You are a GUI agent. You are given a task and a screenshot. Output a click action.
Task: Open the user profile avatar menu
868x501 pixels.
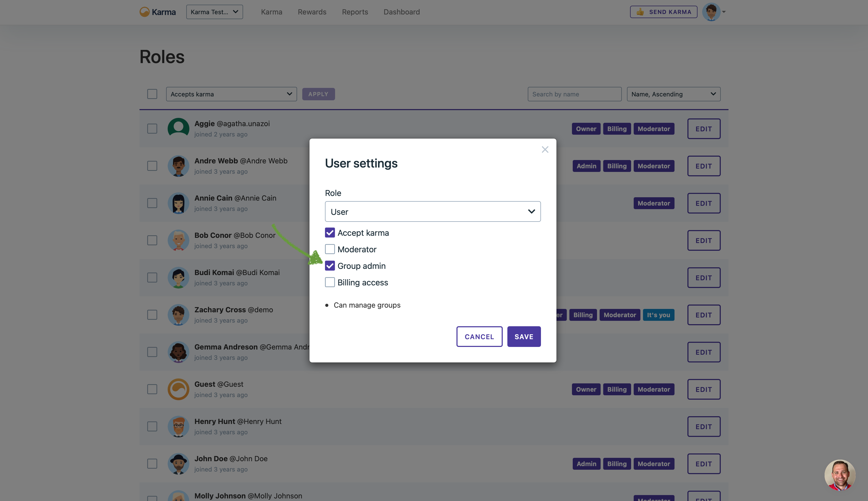pyautogui.click(x=711, y=12)
